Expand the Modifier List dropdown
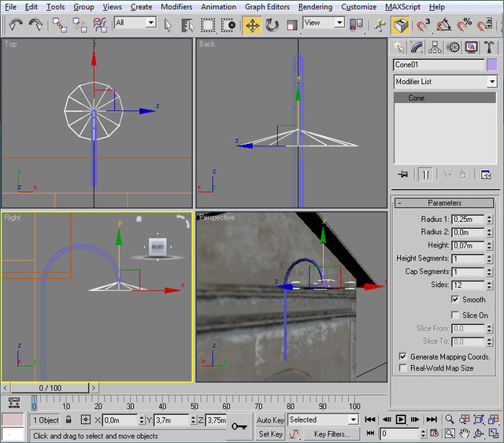Screen dimensions: 504x443 click(x=492, y=82)
